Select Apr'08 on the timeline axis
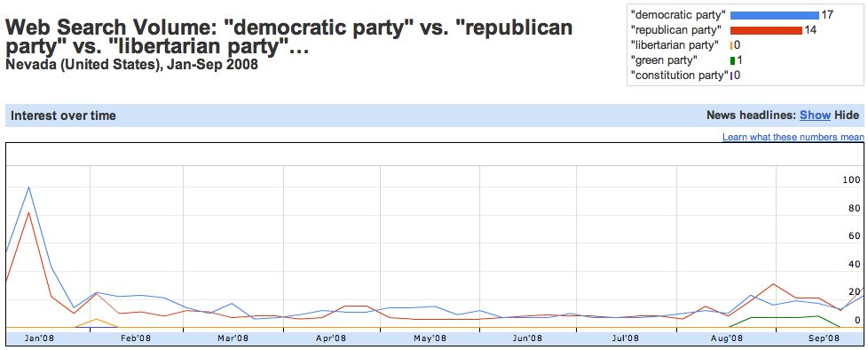Image resolution: width=868 pixels, height=350 pixels. click(331, 338)
